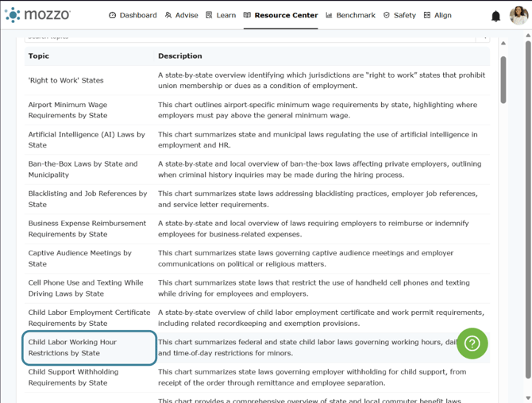The image size is (532, 403).
Task: Click the child support withholding description
Action: [x=312, y=378]
